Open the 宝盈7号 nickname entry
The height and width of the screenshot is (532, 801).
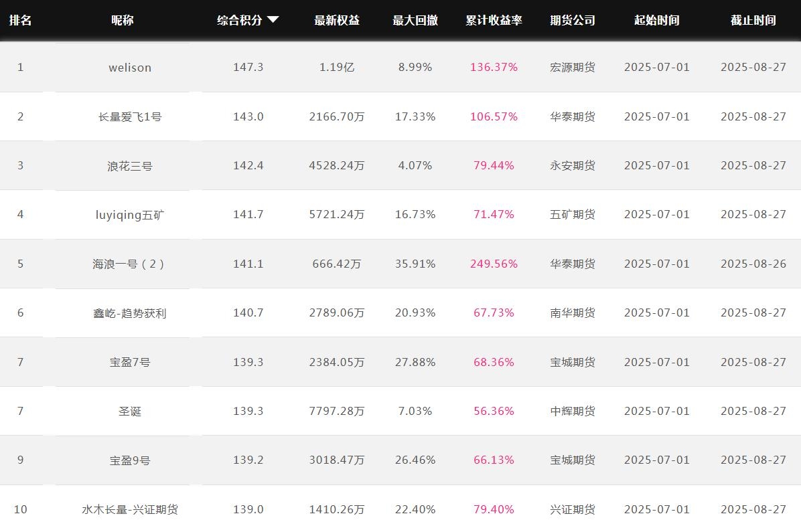click(130, 362)
